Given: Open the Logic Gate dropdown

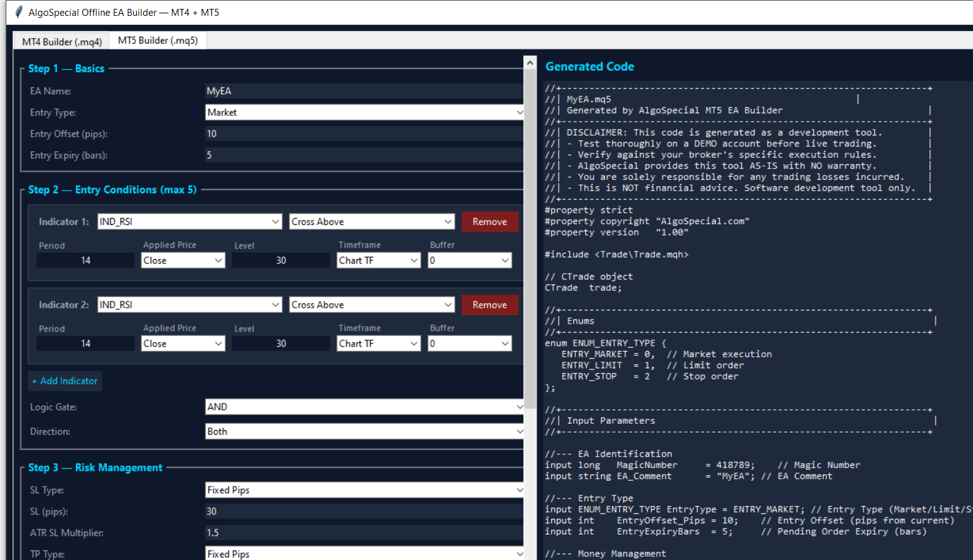Looking at the screenshot, I should [364, 407].
